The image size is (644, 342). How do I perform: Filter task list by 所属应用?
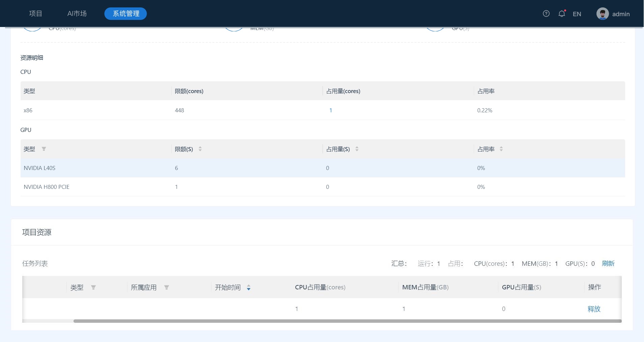166,287
